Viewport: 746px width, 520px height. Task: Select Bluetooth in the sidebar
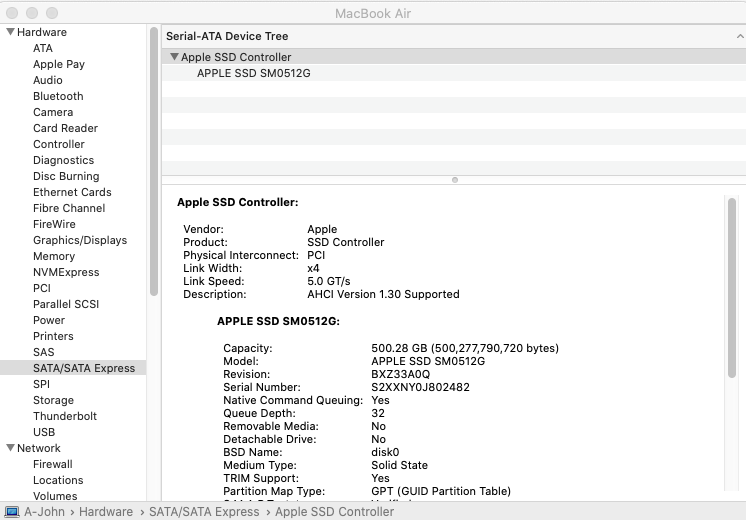[x=58, y=96]
